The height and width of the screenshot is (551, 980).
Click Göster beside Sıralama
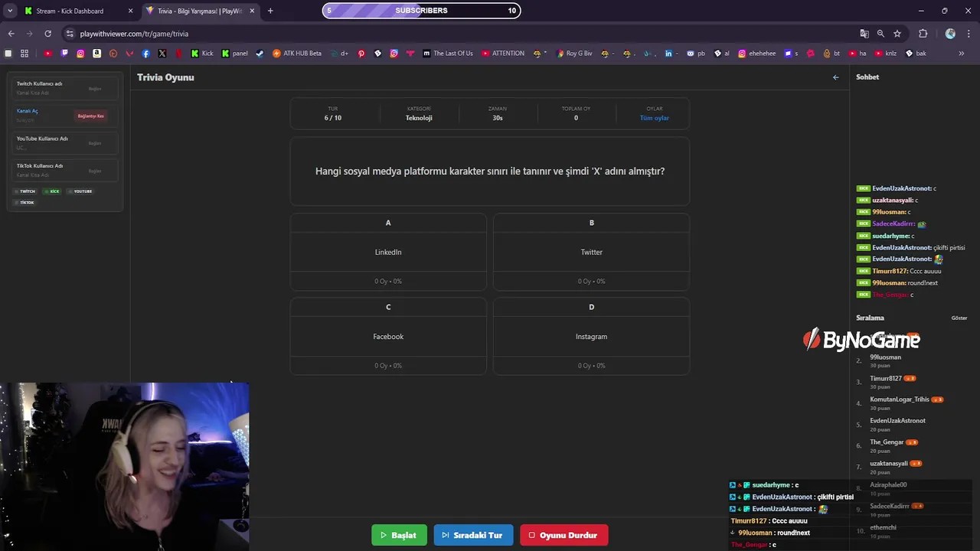click(x=959, y=318)
